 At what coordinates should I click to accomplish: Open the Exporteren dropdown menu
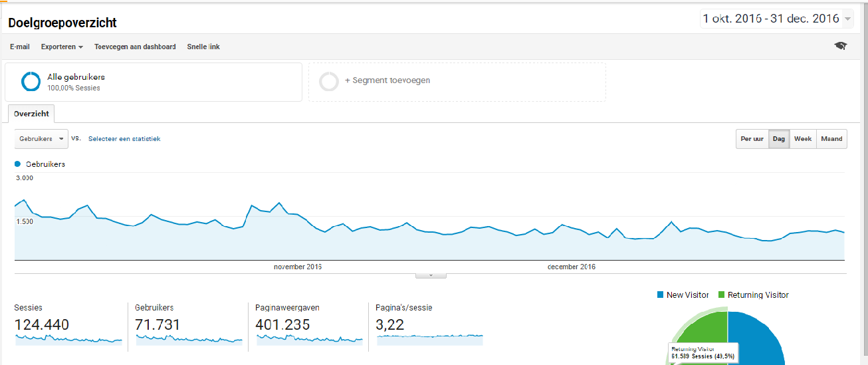click(x=62, y=47)
